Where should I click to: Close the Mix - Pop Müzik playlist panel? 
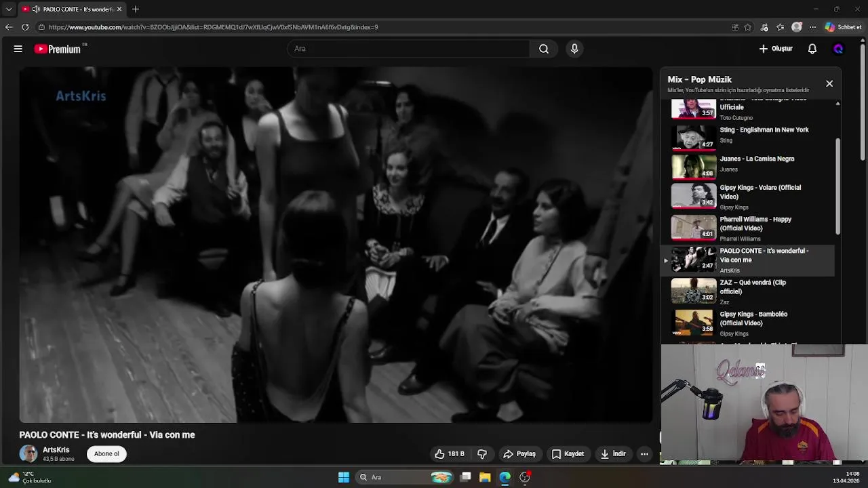click(829, 83)
